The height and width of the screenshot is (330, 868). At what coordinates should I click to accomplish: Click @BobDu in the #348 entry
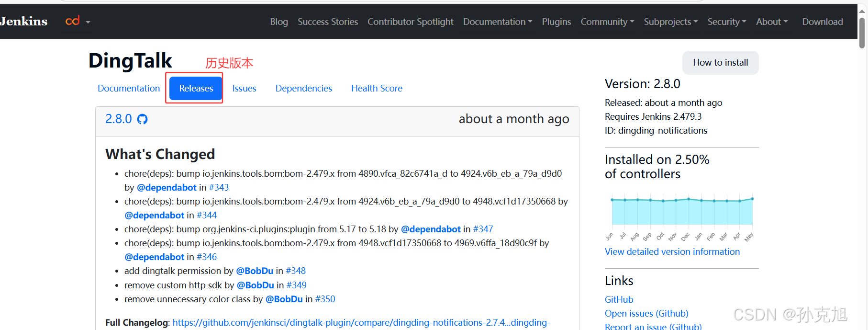point(255,271)
